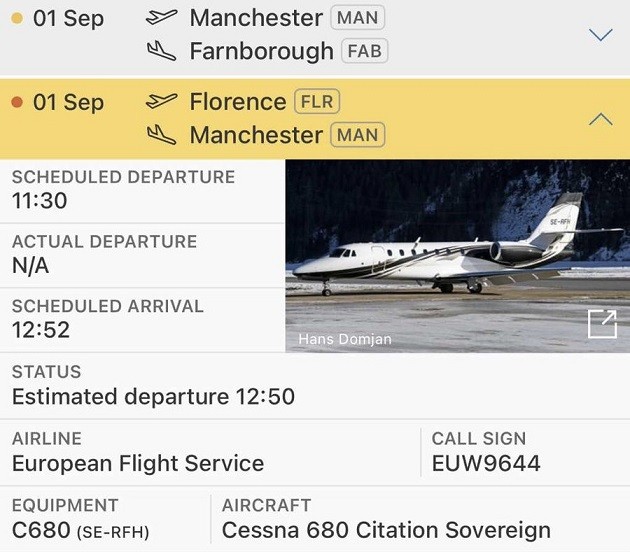630x552 pixels.
Task: Click the takeoff icon beside Manchester
Action: [161, 17]
